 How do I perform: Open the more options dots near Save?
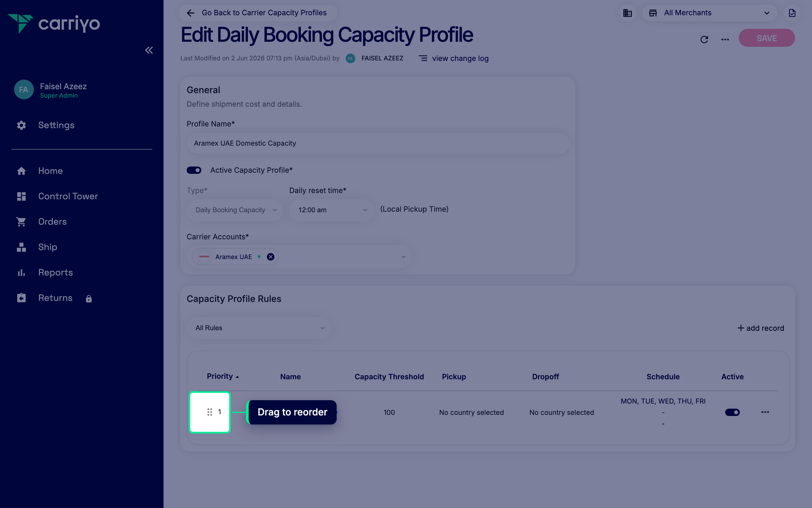[725, 39]
